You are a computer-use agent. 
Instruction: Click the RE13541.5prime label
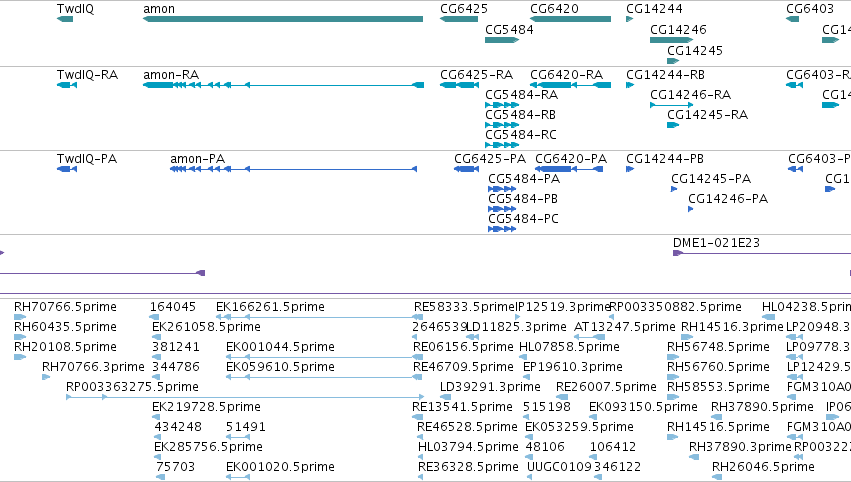point(462,408)
